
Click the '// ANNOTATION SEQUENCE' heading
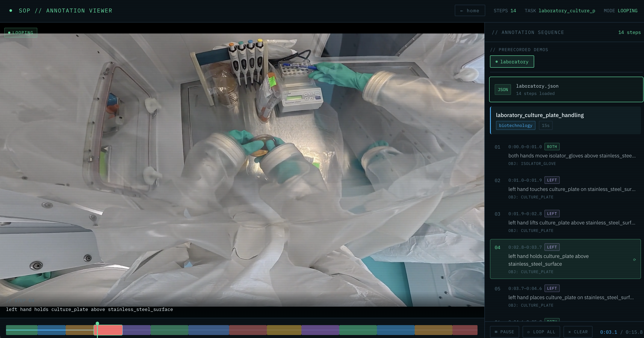click(x=528, y=32)
